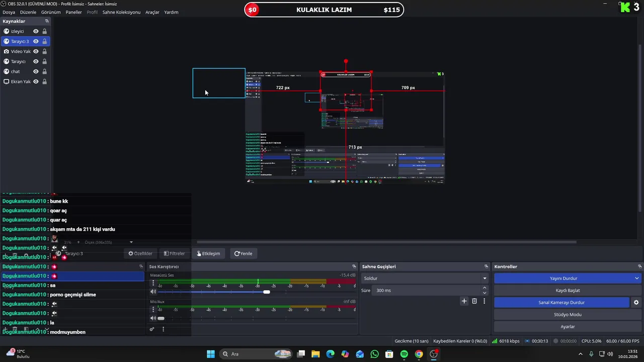Lock the Tarayıcı source
The image size is (644, 362).
click(44, 61)
